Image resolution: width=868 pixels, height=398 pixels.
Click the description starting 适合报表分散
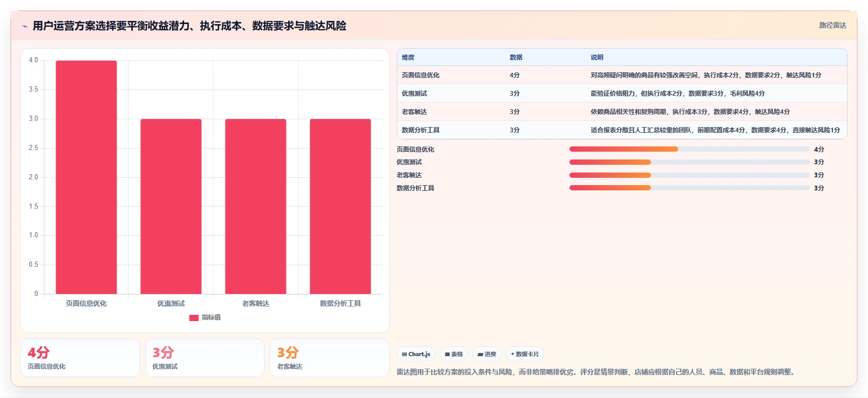715,130
